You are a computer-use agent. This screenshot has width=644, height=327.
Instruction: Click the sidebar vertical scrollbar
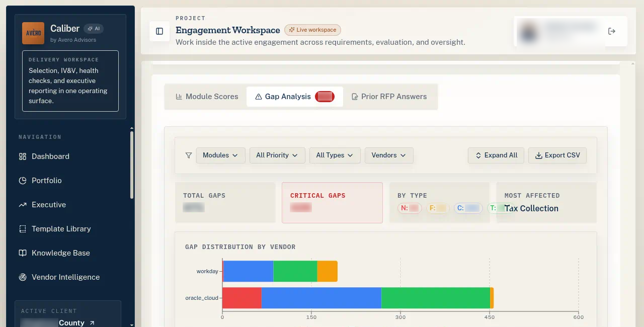132,165
